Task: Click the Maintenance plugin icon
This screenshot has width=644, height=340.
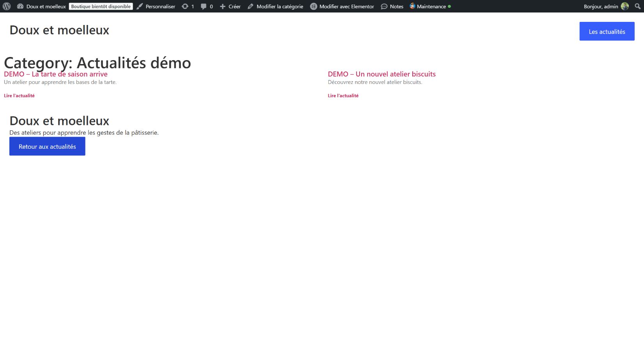Action: click(412, 6)
